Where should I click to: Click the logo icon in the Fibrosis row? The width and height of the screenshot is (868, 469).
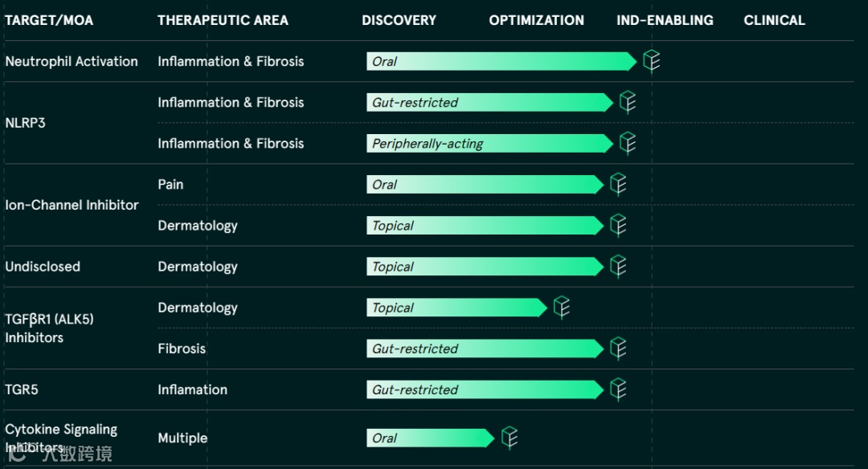coord(618,349)
